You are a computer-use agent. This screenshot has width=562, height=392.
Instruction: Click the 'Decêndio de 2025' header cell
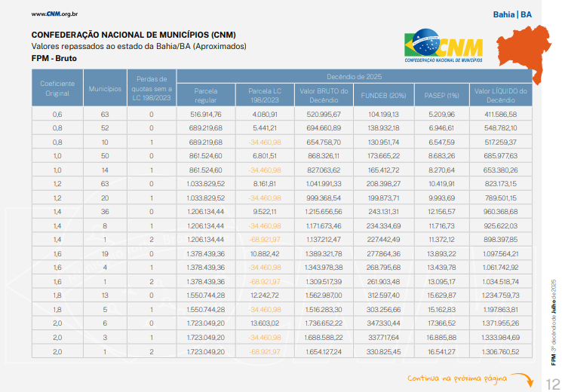tap(355, 76)
